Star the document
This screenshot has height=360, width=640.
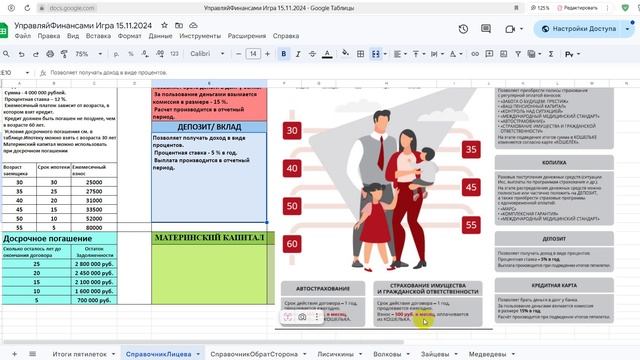164,25
